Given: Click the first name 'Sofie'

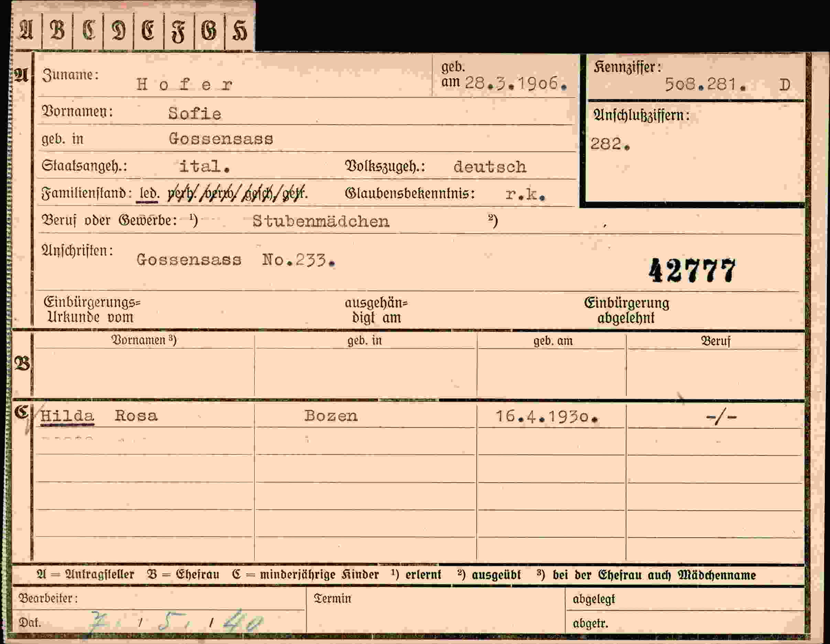Looking at the screenshot, I should coord(195,114).
